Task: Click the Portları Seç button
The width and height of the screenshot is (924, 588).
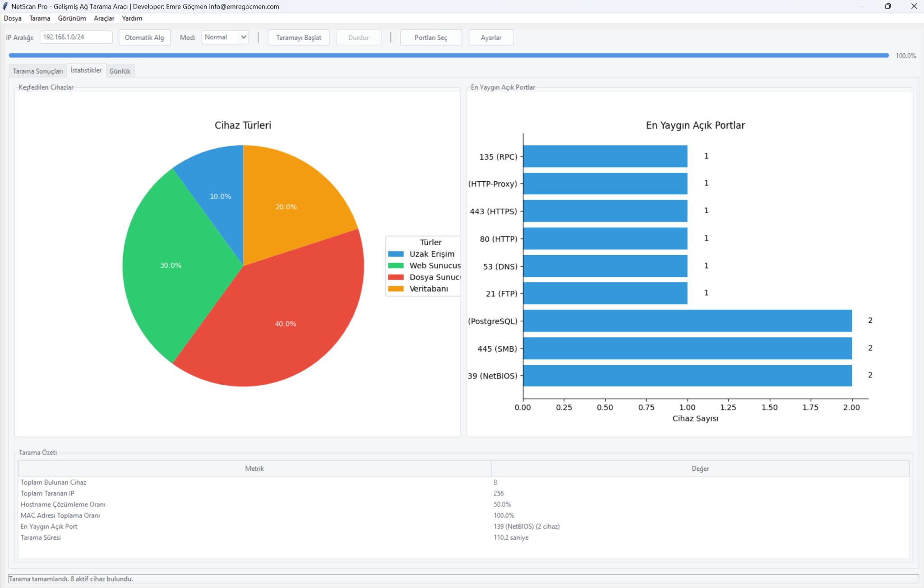Action: click(431, 37)
